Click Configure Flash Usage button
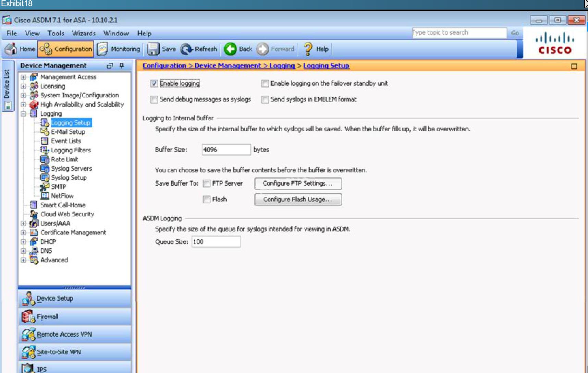The image size is (588, 373). [298, 200]
